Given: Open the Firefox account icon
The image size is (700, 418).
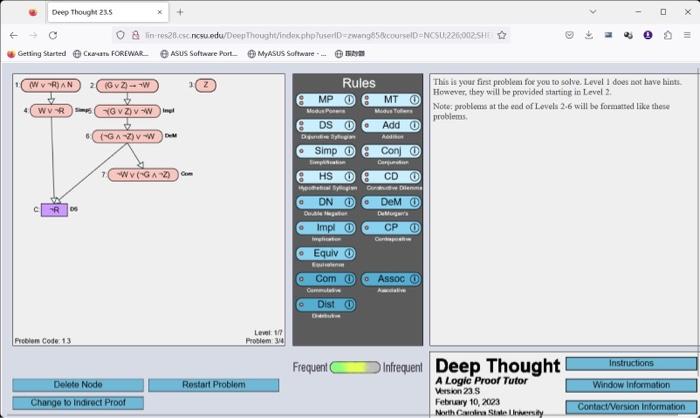Looking at the screenshot, I should [x=648, y=35].
